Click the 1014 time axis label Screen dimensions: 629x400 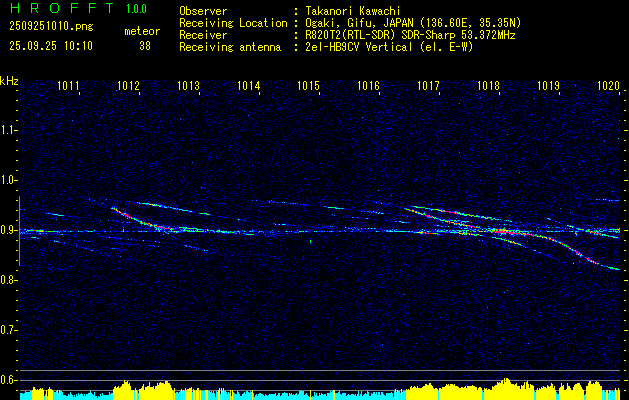249,86
